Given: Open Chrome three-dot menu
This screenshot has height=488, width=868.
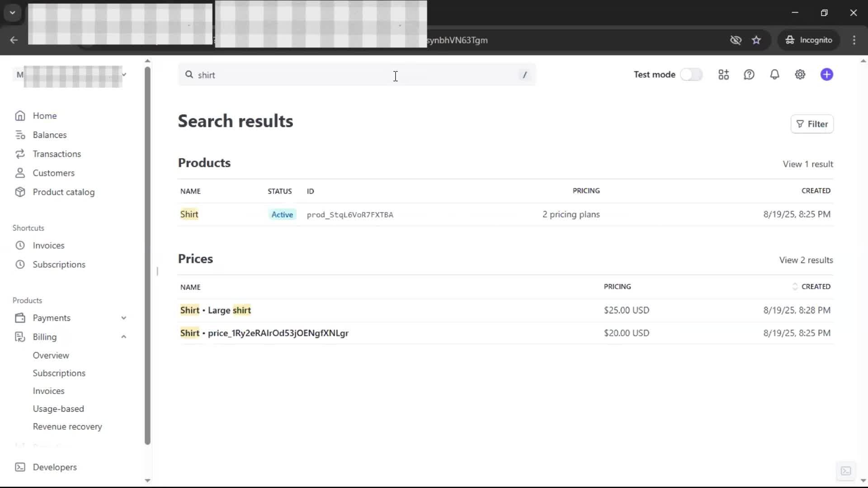Looking at the screenshot, I should [x=854, y=40].
